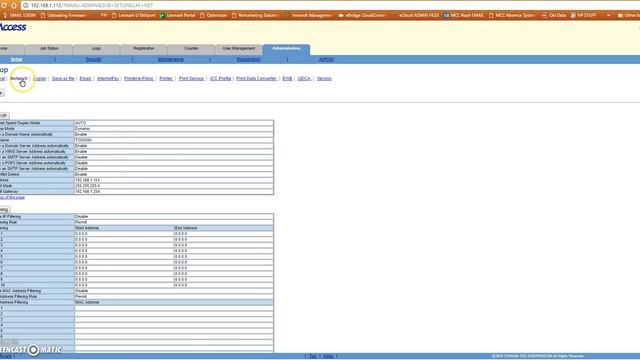Click the ICC Profile link
This screenshot has width=640, height=360.
[220, 78]
